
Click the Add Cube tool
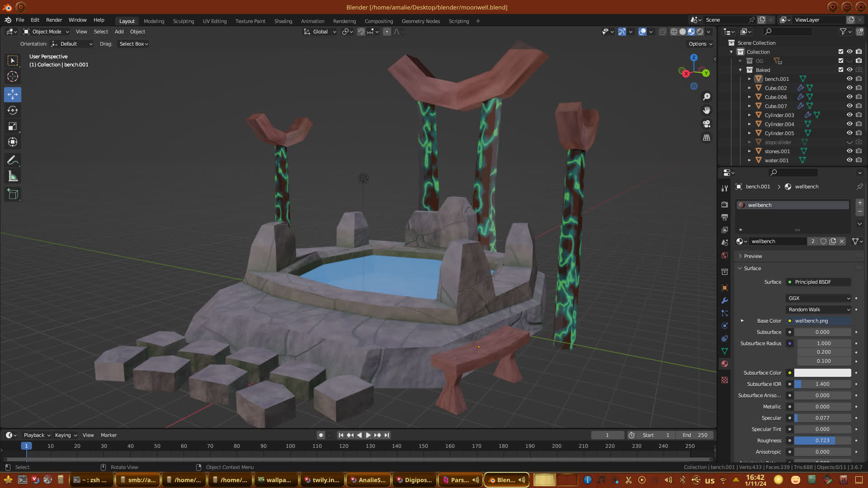[x=13, y=194]
